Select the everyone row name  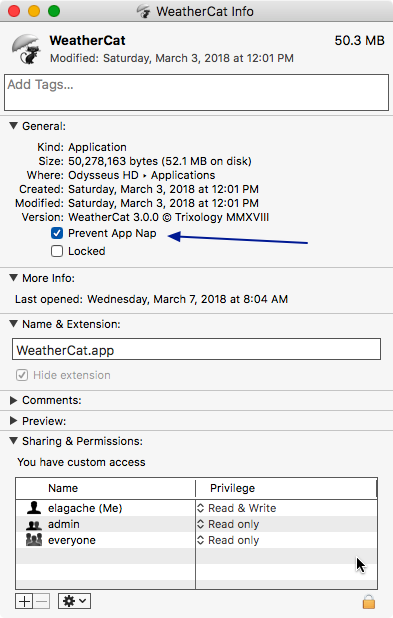coord(72,540)
